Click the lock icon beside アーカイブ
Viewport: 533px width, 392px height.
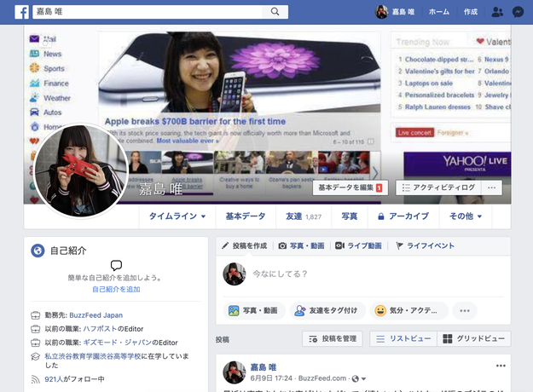(381, 216)
